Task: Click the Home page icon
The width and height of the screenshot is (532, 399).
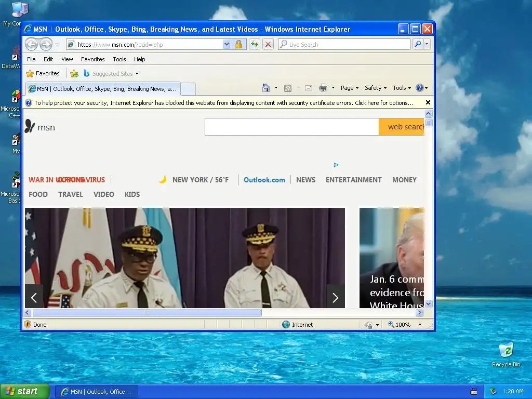Action: click(x=266, y=88)
